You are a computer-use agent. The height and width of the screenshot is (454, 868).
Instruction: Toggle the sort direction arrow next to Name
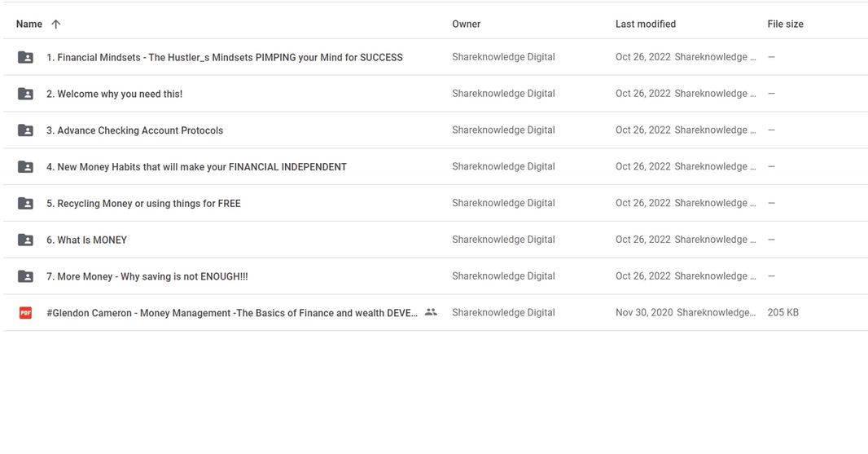coord(55,24)
